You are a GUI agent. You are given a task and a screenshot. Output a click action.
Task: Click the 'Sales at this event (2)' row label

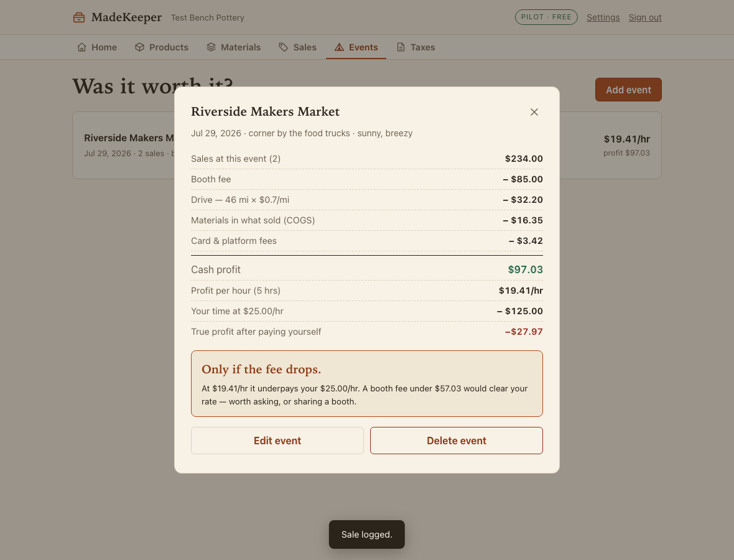pos(236,159)
